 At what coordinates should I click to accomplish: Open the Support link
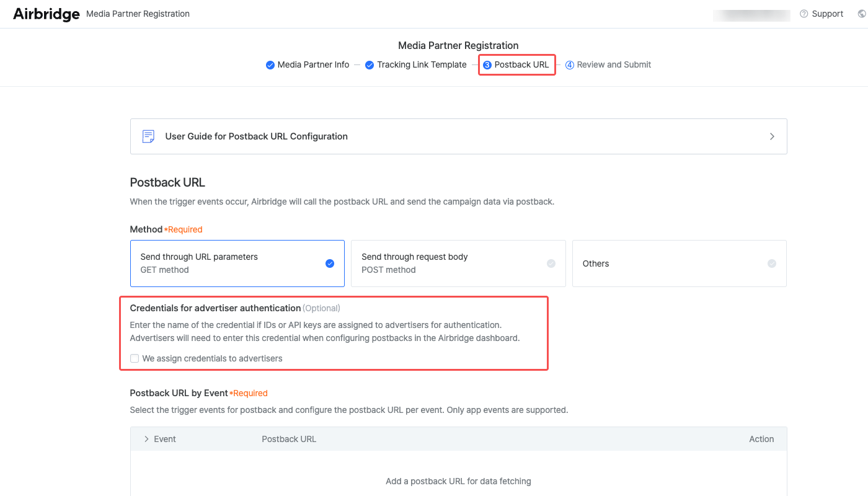pos(827,14)
